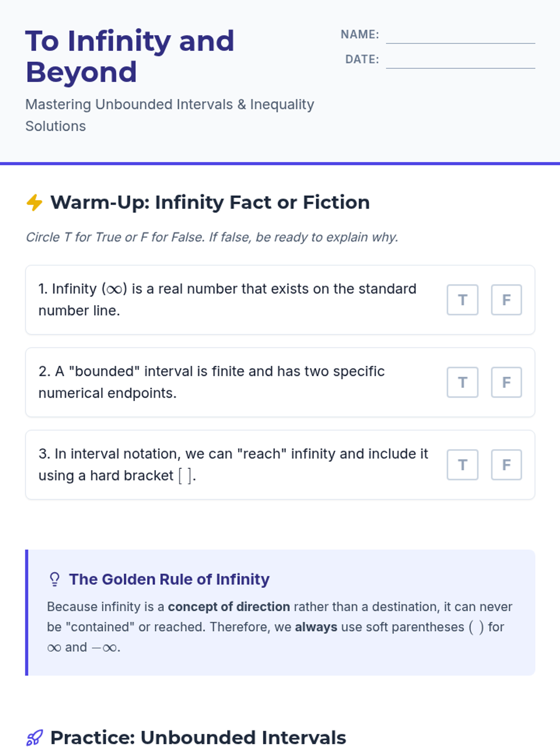Image resolution: width=560 pixels, height=747 pixels.
Task: Click the bold 'concept of direction' text
Action: 229,607
